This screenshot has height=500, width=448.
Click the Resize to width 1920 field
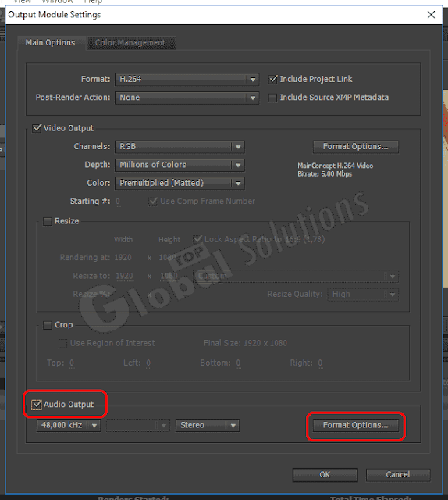[x=124, y=276]
